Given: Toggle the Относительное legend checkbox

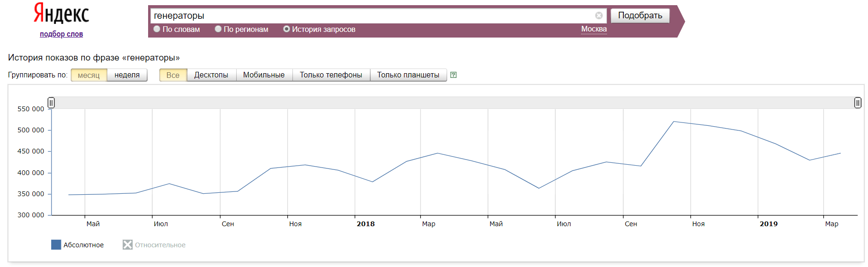Looking at the screenshot, I should (127, 244).
